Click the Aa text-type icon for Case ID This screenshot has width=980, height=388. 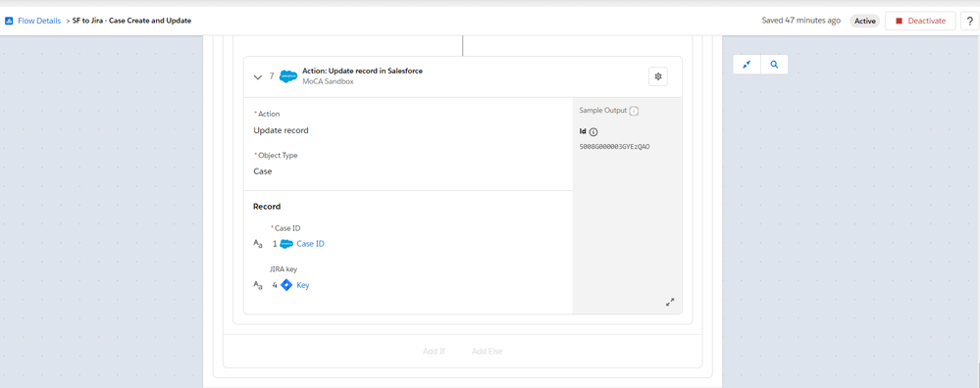click(x=257, y=244)
